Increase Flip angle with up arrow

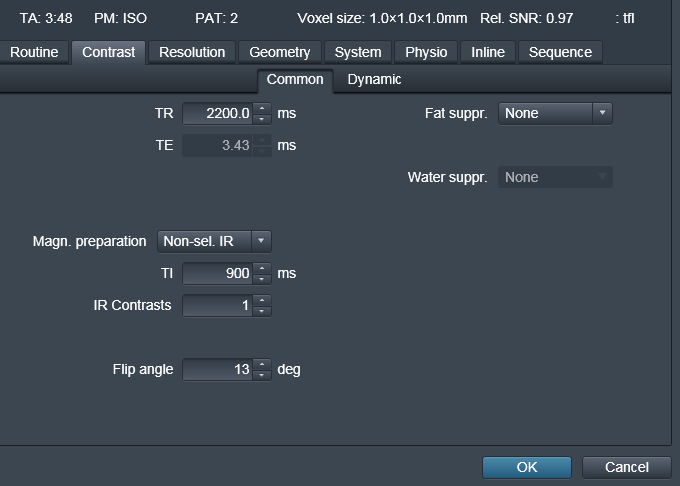pos(262,364)
